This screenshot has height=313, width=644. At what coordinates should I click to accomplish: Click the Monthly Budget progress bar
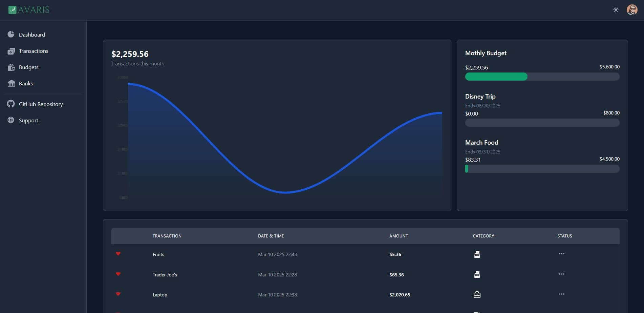542,77
